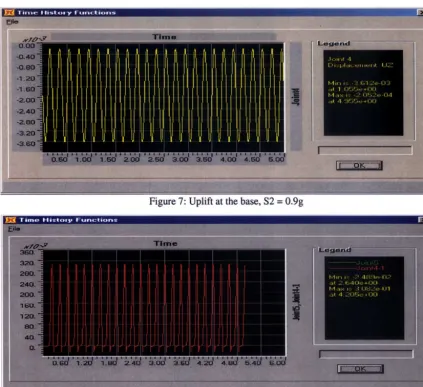
Task: Click the Time header above the upper plot
Action: [164, 37]
